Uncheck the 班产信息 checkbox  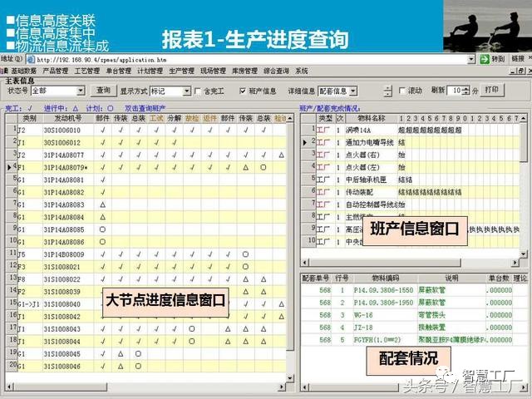tap(243, 91)
